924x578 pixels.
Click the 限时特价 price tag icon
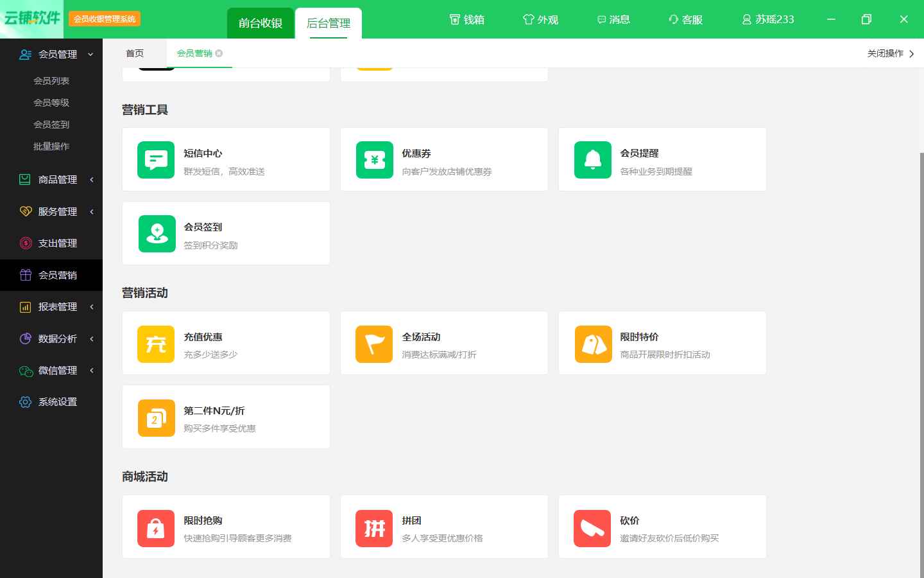594,344
